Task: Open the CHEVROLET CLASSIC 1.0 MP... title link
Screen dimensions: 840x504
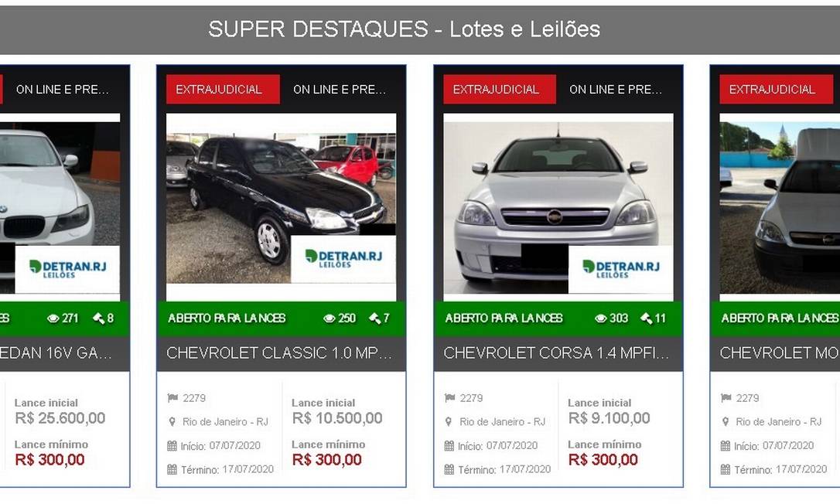Action: tap(279, 353)
